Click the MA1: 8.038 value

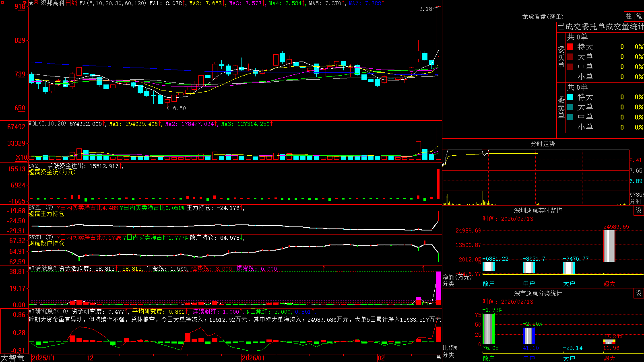(x=167, y=3)
